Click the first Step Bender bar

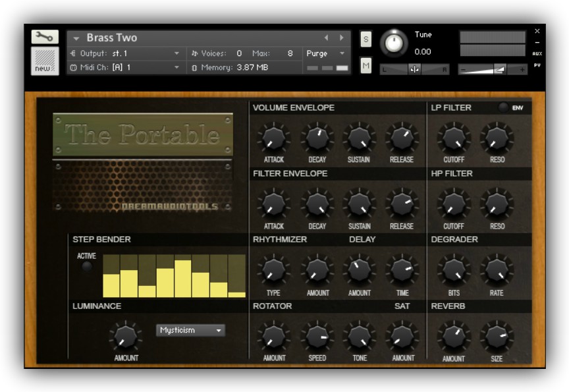[111, 286]
